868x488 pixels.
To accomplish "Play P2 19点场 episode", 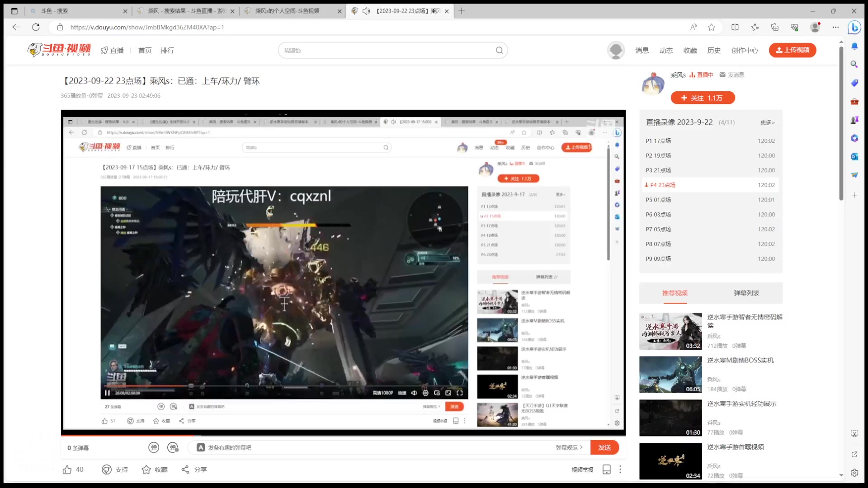I will (x=710, y=155).
